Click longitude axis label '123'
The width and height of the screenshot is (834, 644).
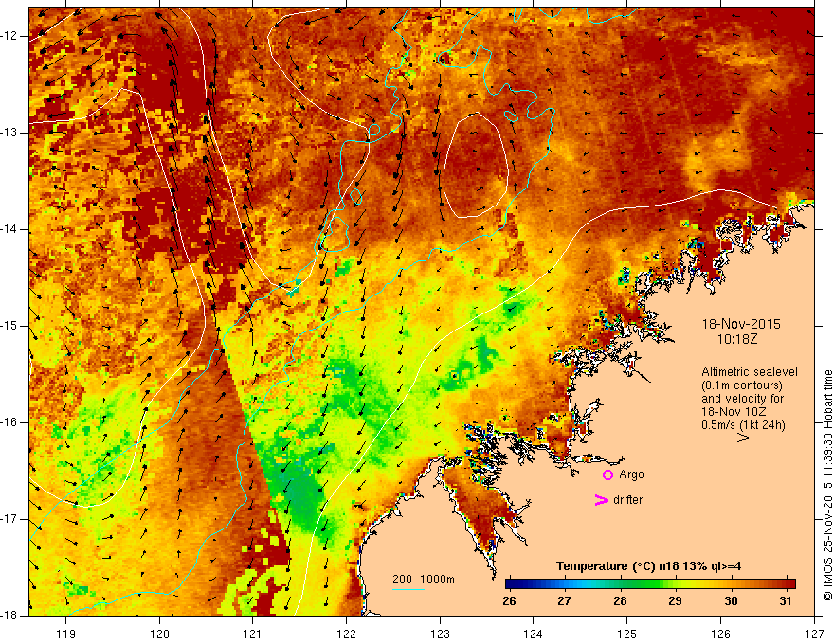click(x=440, y=634)
